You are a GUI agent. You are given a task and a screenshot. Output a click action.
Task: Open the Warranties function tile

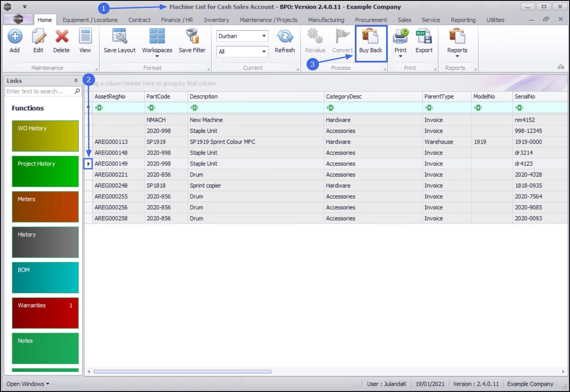45,313
